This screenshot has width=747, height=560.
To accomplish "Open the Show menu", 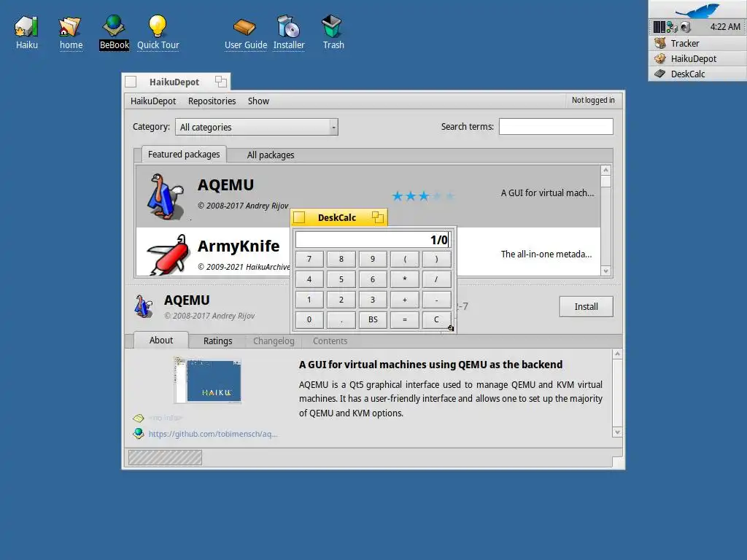I will click(258, 101).
